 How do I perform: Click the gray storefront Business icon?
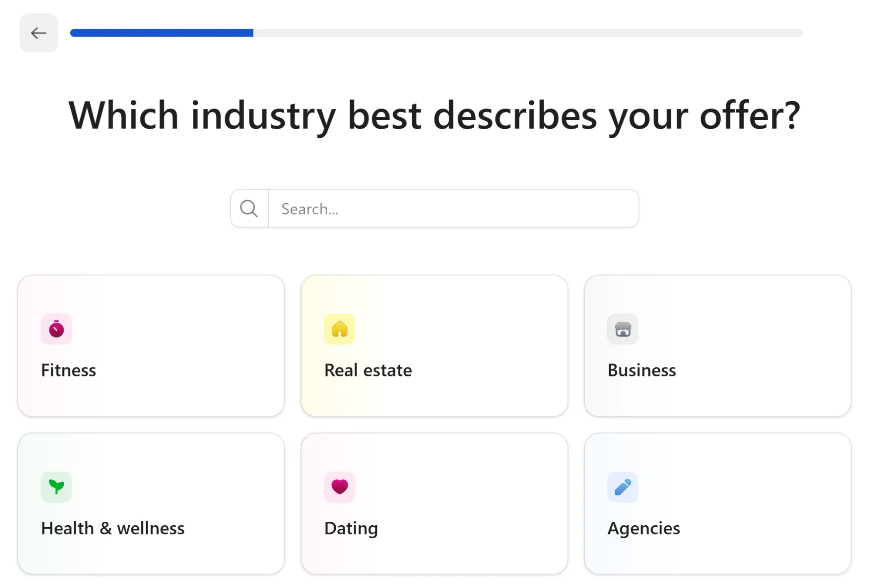(x=623, y=329)
